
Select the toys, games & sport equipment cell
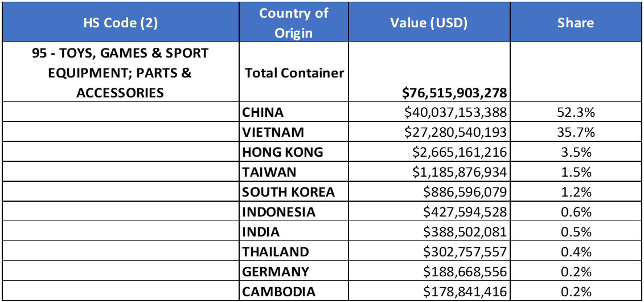click(x=120, y=73)
